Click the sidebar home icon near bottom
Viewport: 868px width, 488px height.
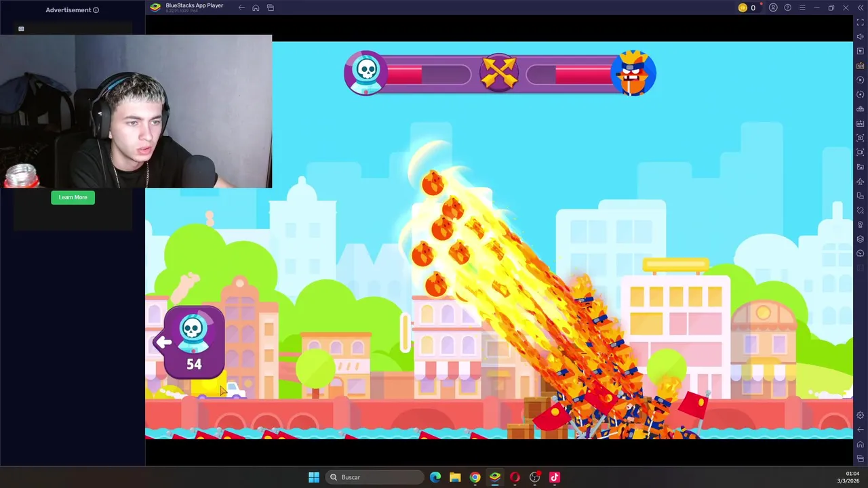pos(861,445)
